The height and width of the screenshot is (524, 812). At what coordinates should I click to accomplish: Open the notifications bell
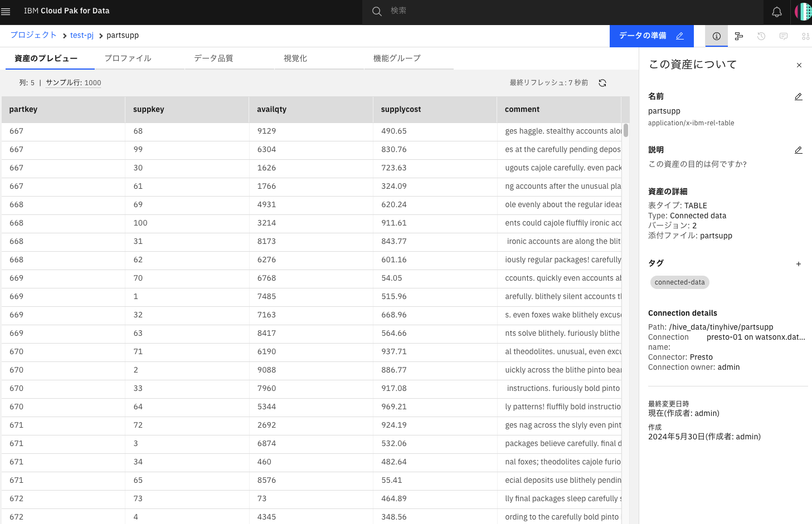(776, 12)
